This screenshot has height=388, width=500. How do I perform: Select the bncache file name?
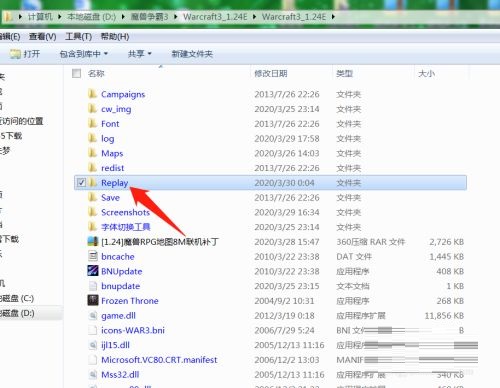coord(118,256)
